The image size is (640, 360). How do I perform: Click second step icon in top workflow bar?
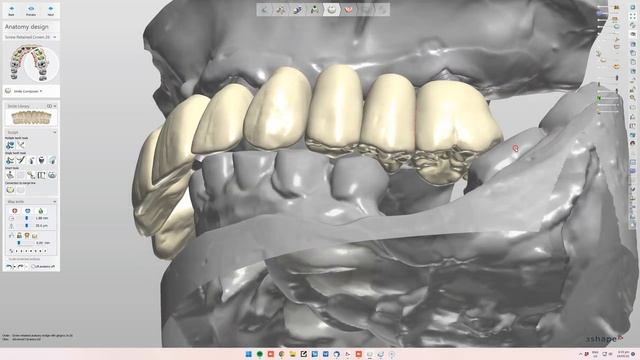pyautogui.click(x=281, y=9)
